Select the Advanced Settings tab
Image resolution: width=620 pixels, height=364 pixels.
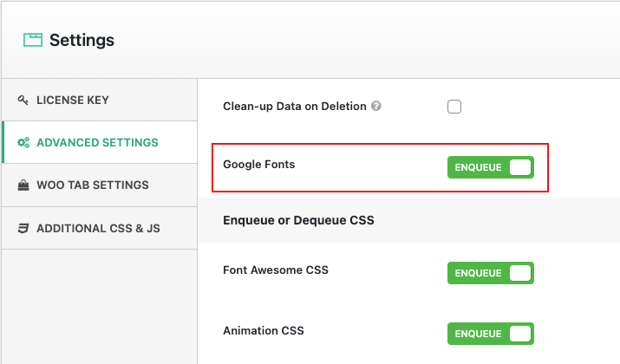pyautogui.click(x=97, y=142)
